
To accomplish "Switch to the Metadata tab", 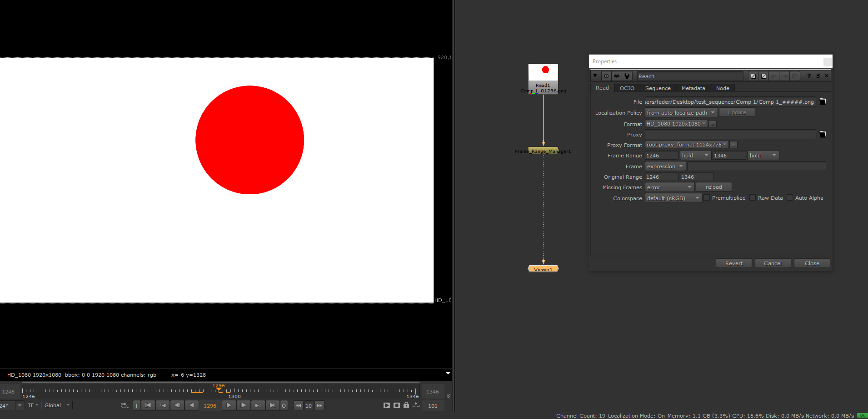I will click(x=693, y=88).
